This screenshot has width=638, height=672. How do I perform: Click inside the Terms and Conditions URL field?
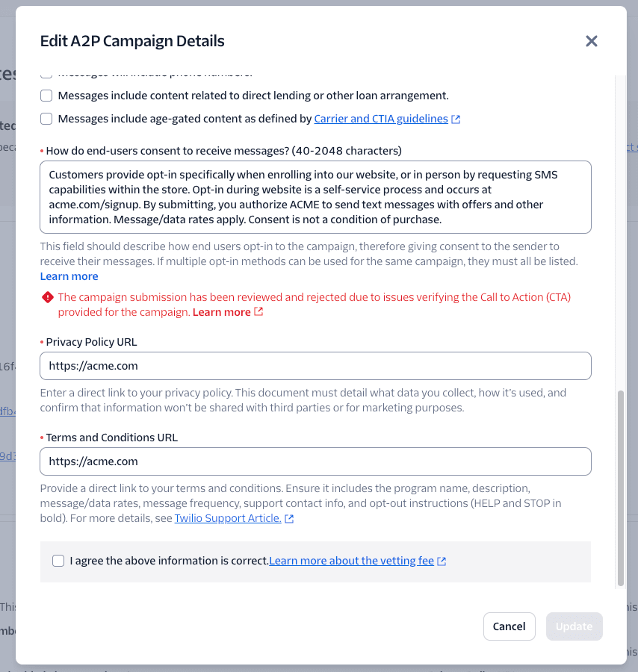(315, 461)
